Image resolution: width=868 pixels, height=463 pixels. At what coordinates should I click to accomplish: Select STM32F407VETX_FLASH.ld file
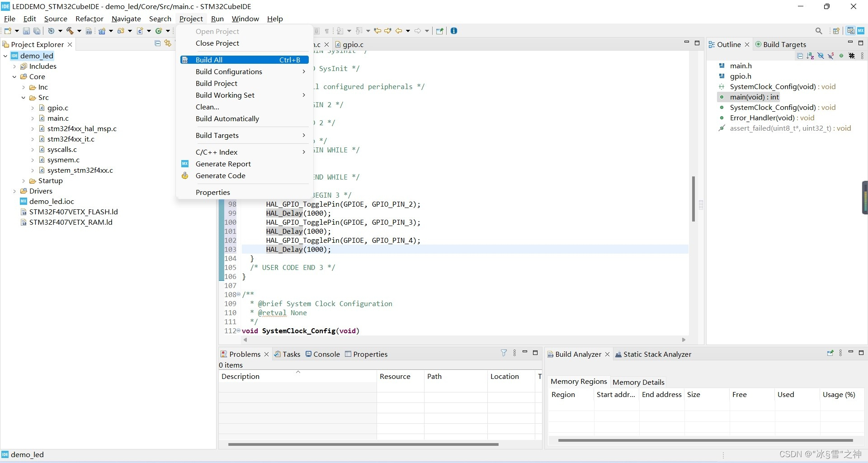pos(69,212)
